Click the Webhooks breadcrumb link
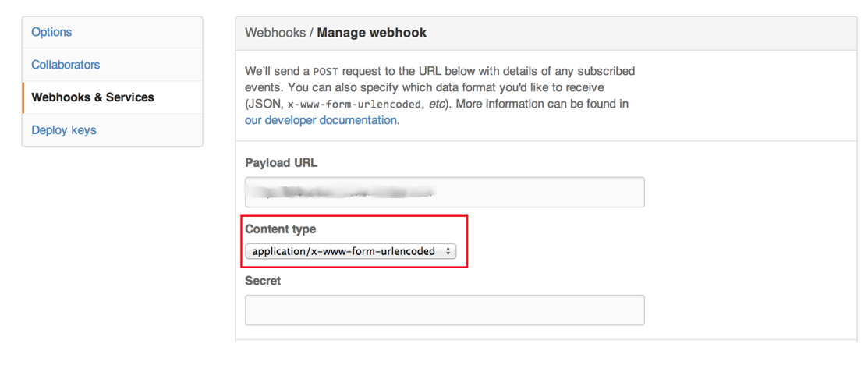Viewport: 868px width, 365px height. (x=275, y=33)
